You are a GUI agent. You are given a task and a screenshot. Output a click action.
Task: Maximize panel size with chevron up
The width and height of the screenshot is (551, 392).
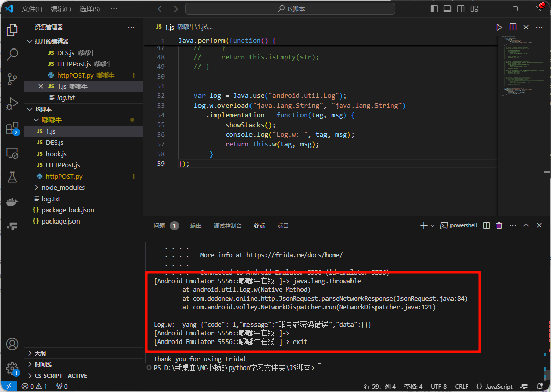tap(525, 226)
